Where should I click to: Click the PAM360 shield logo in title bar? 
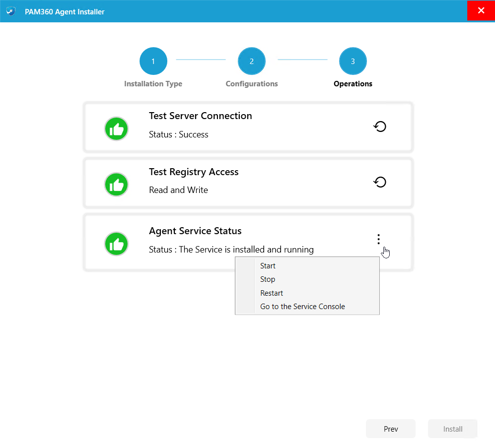pos(11,11)
